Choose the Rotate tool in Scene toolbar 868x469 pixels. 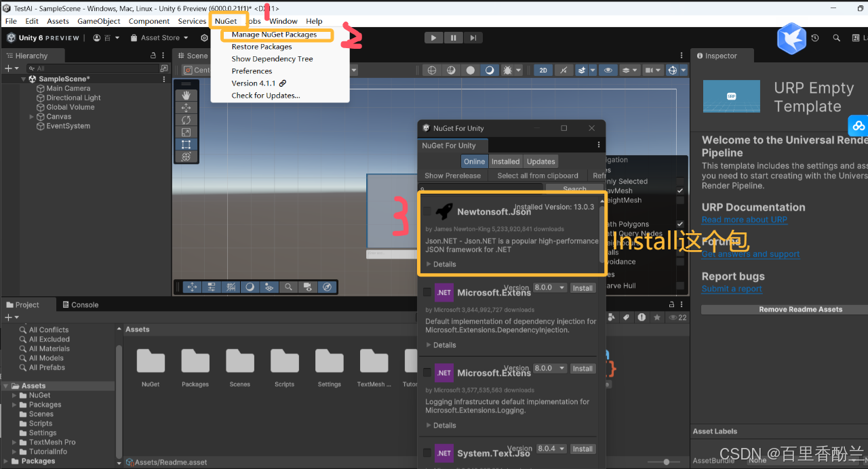(x=186, y=120)
